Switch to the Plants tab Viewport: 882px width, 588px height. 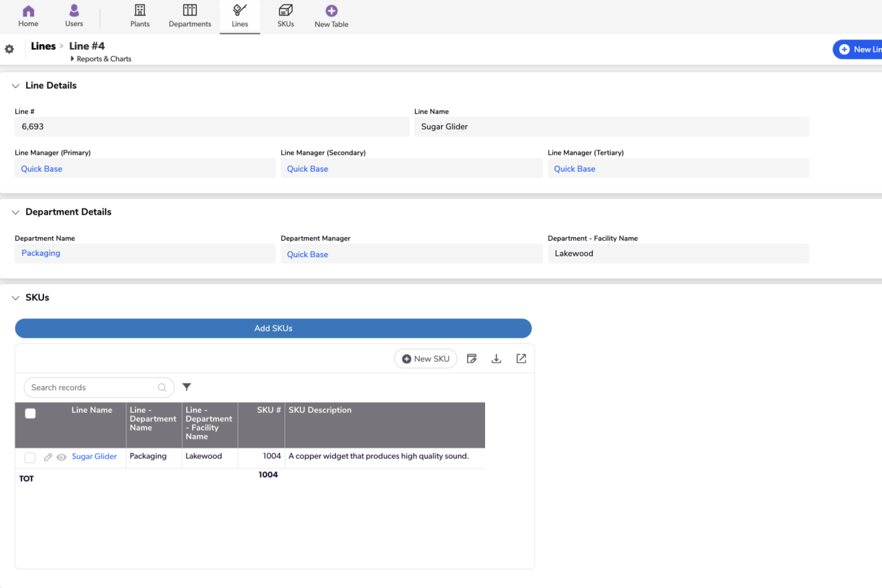point(140,16)
